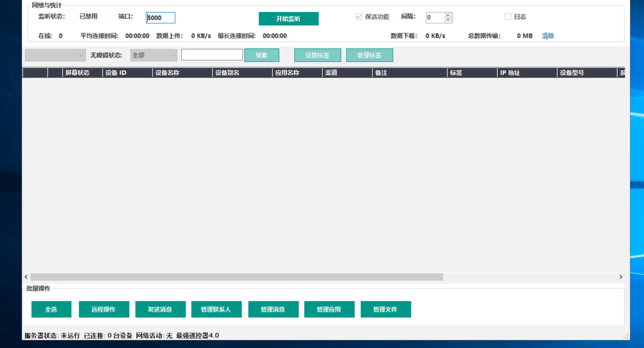Enable the 日志 log checkbox

pos(508,17)
